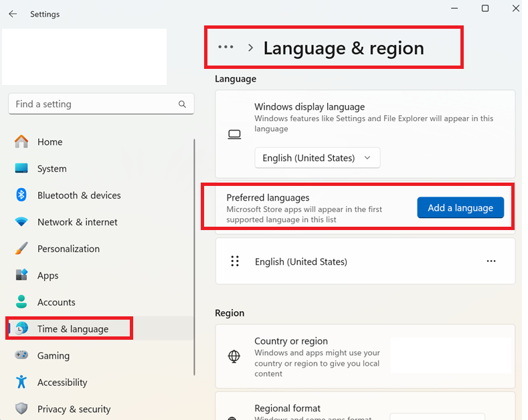Viewport: 528px width, 420px height.
Task: Click the Settings window title
Action: click(x=45, y=14)
